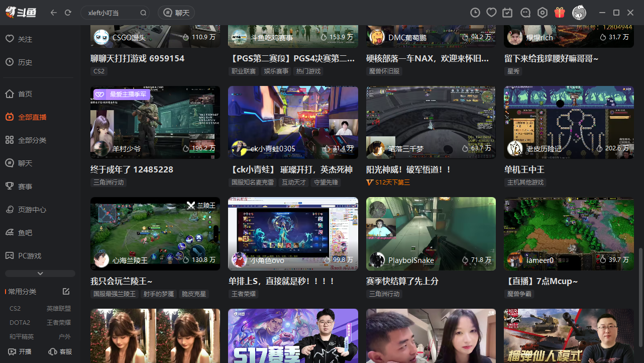Open the user avatar profile
Viewport: 644px width, 363px height.
click(579, 13)
